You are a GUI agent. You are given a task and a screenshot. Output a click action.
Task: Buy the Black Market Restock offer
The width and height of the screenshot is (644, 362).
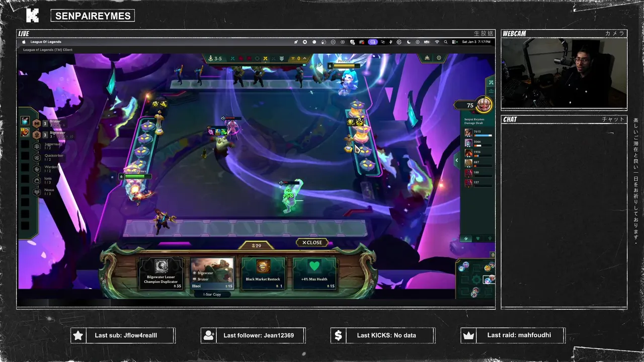[x=263, y=274]
